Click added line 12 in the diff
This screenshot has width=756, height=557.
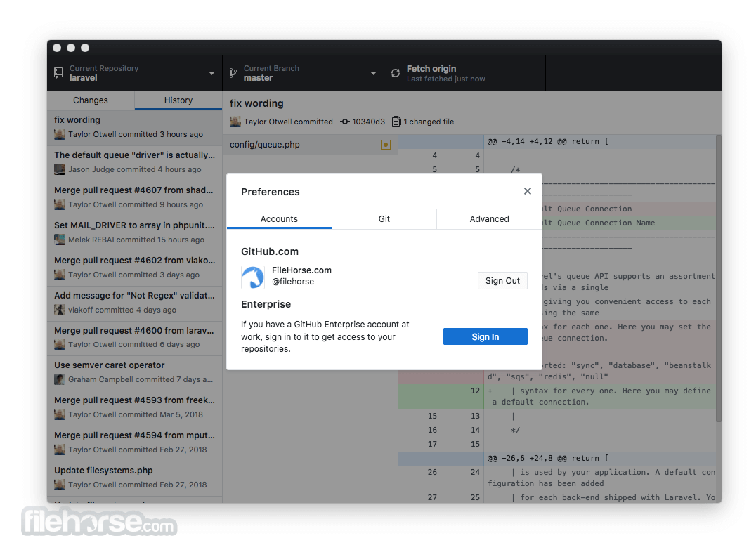click(557, 396)
